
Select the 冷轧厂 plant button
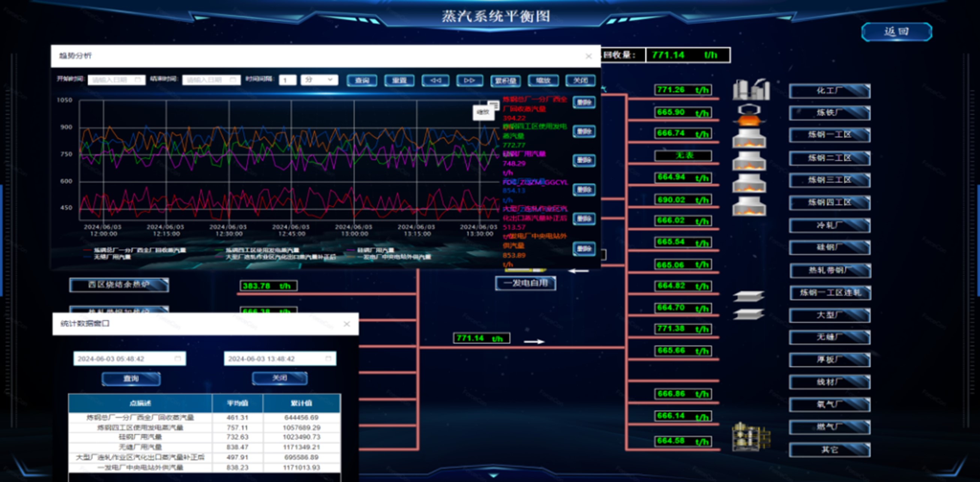[829, 225]
